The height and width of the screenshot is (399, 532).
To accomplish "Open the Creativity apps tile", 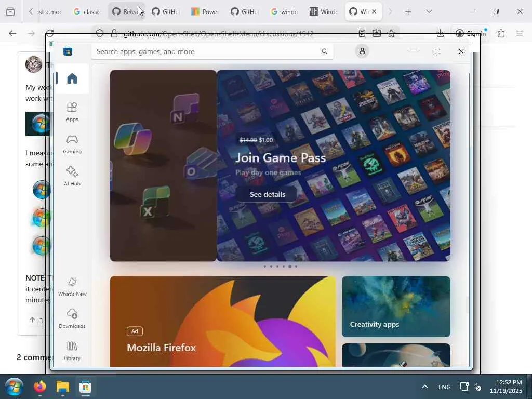I will click(396, 307).
